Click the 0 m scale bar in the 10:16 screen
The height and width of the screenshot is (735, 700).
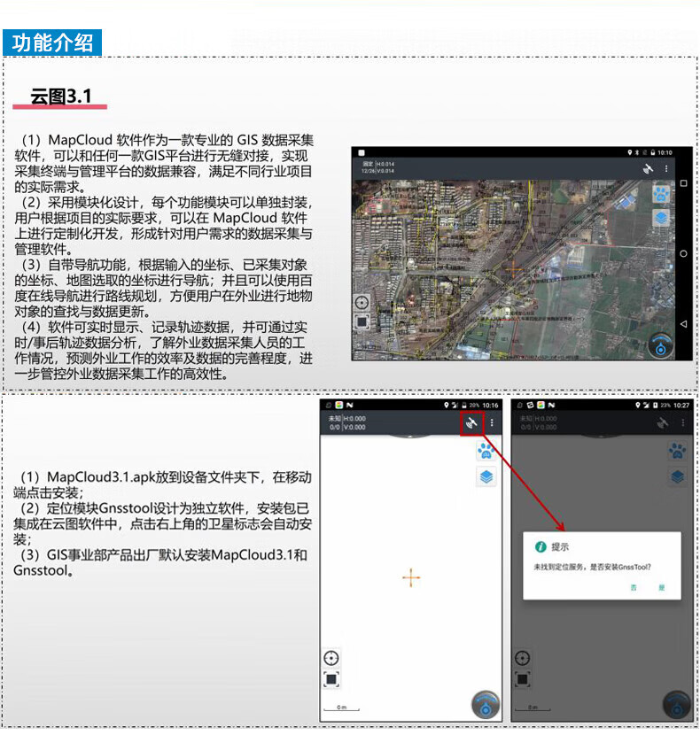pyautogui.click(x=341, y=708)
